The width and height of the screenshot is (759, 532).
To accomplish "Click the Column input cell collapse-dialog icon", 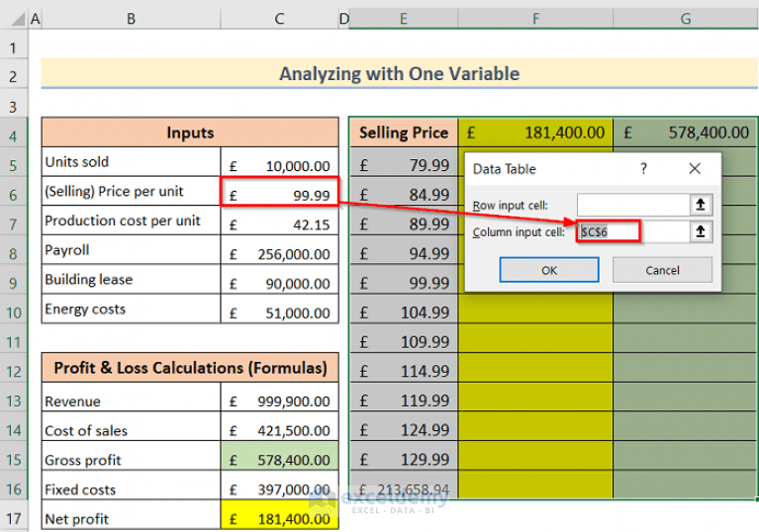I will (700, 231).
